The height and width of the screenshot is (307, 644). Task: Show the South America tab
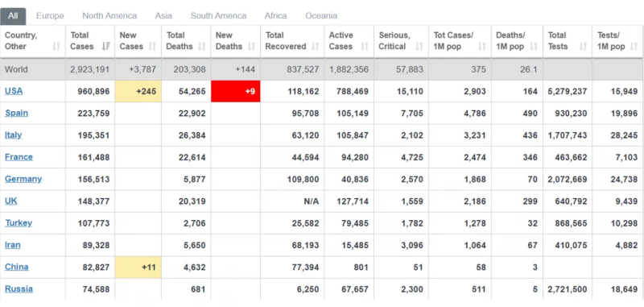pyautogui.click(x=218, y=16)
